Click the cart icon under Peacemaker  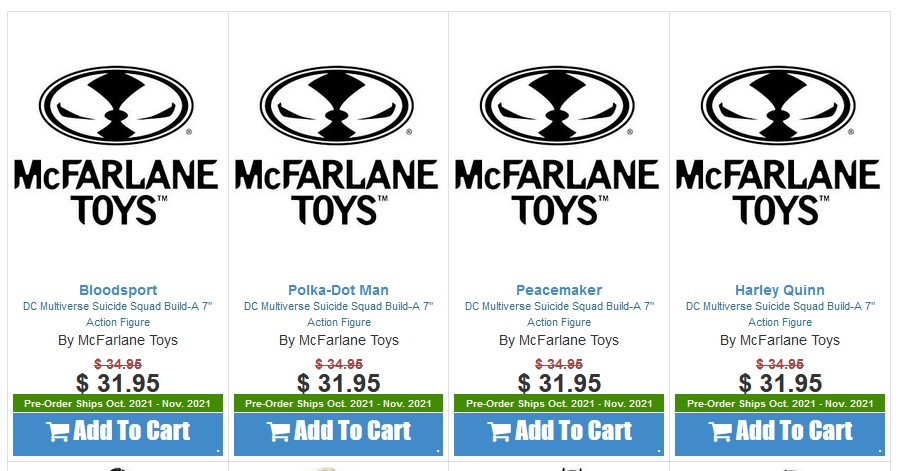[x=499, y=432]
